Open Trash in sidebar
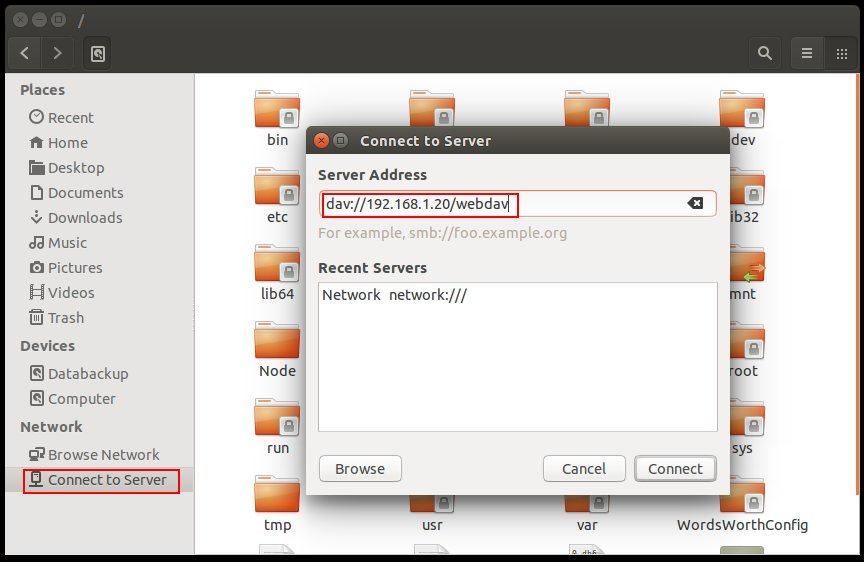Image resolution: width=864 pixels, height=562 pixels. point(57,318)
